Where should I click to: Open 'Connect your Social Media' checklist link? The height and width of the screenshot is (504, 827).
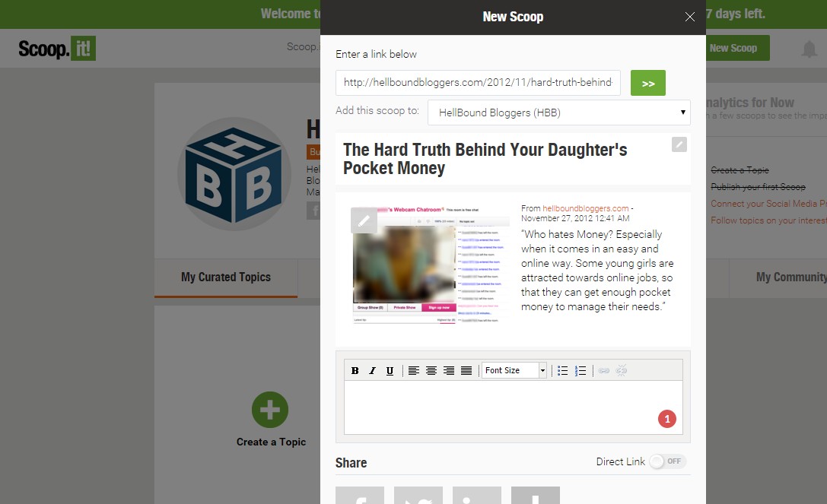[x=768, y=204]
